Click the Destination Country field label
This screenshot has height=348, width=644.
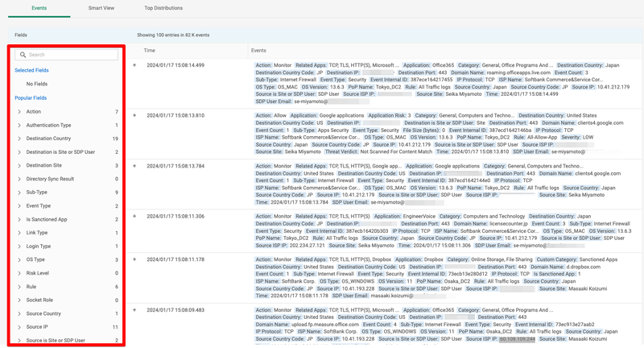[x=48, y=139]
